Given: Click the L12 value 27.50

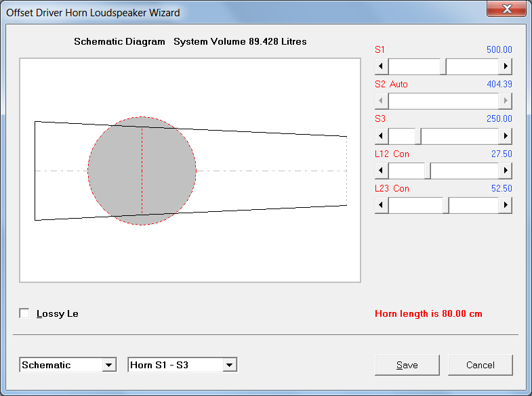Looking at the screenshot, I should 502,154.
